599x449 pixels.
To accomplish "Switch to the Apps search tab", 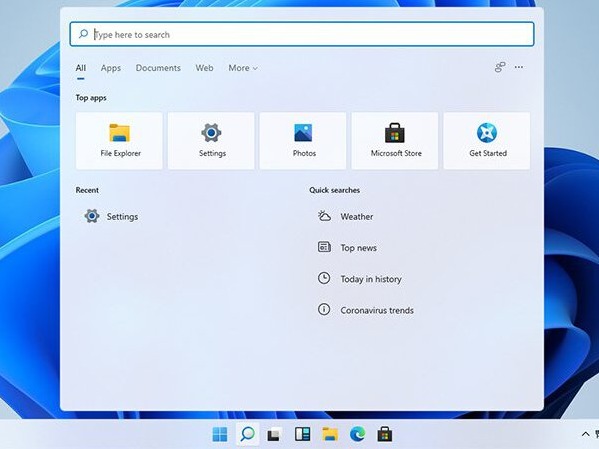I will [x=111, y=68].
